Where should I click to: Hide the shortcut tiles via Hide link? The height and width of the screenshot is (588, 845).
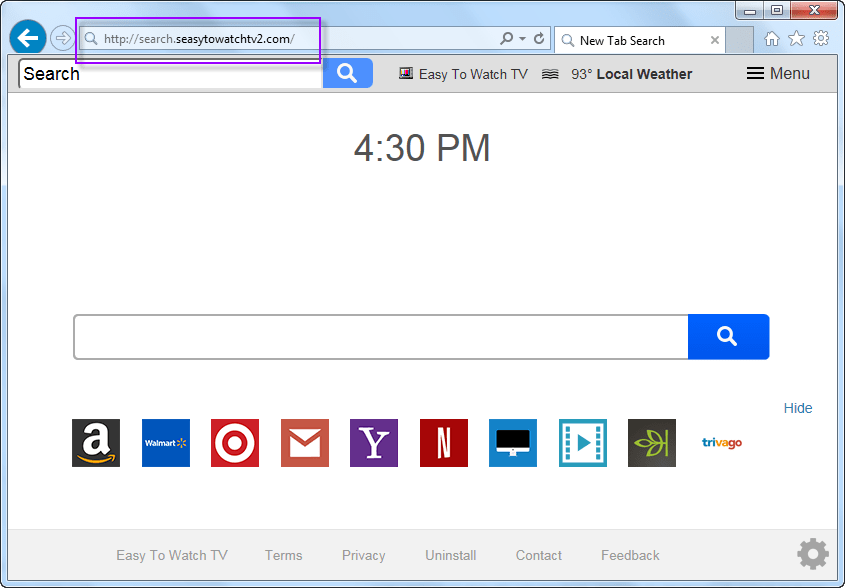coord(798,408)
